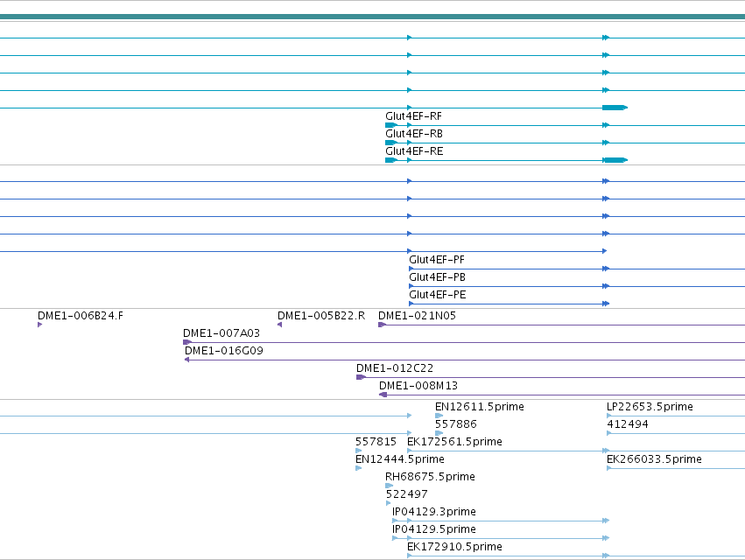Click the DME1-012C22 feature label
Image resolution: width=745 pixels, height=560 pixels.
tap(395, 368)
